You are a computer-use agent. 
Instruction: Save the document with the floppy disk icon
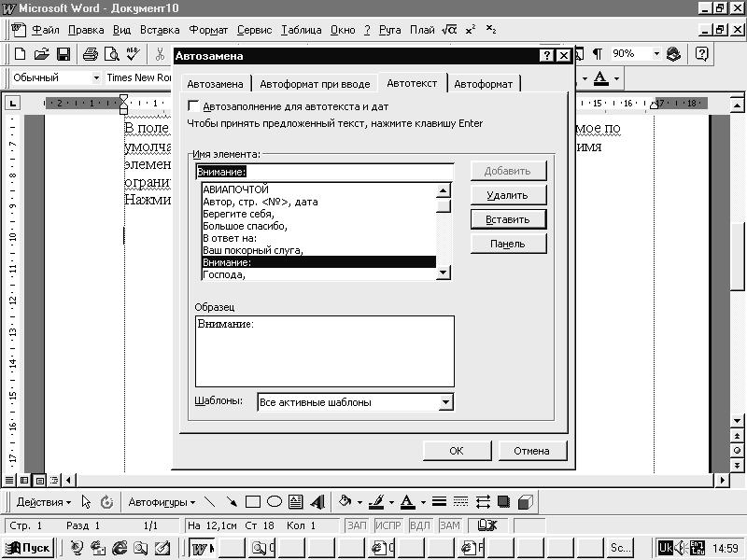tap(63, 54)
